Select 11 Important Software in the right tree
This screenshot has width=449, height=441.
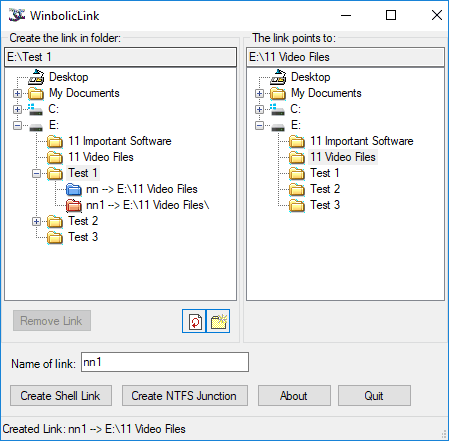362,141
